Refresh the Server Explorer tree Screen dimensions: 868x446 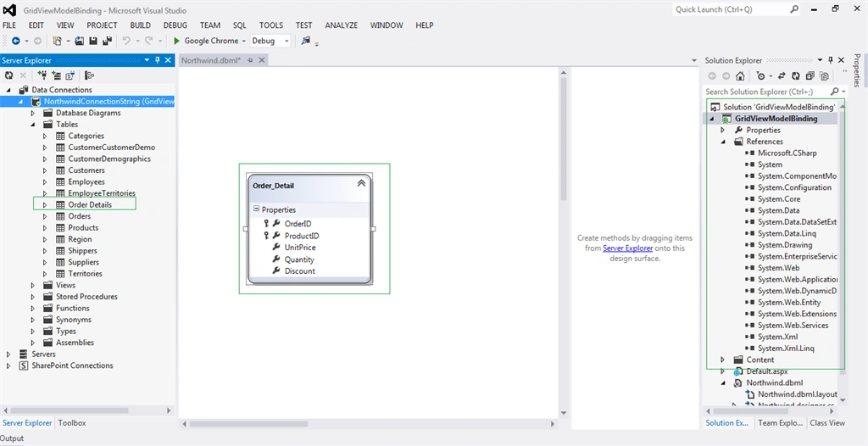pyautogui.click(x=8, y=75)
